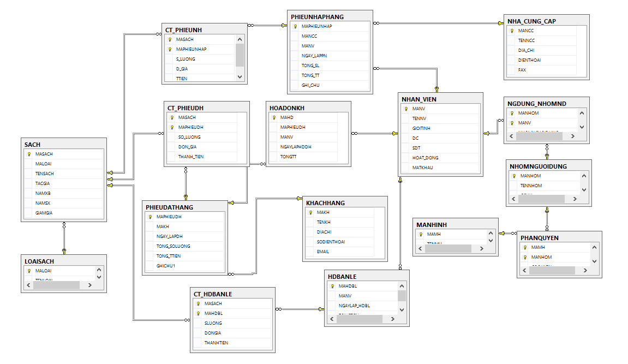This screenshot has height=364, width=628.
Task: Click key icon for MASACH in CT_PHIEUDH
Action: 172,118
